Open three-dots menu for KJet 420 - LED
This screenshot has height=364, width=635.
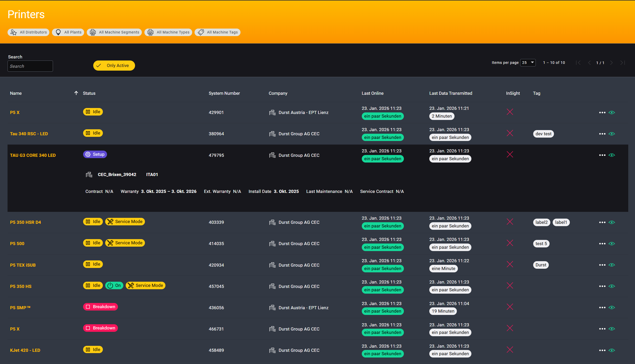(x=602, y=350)
